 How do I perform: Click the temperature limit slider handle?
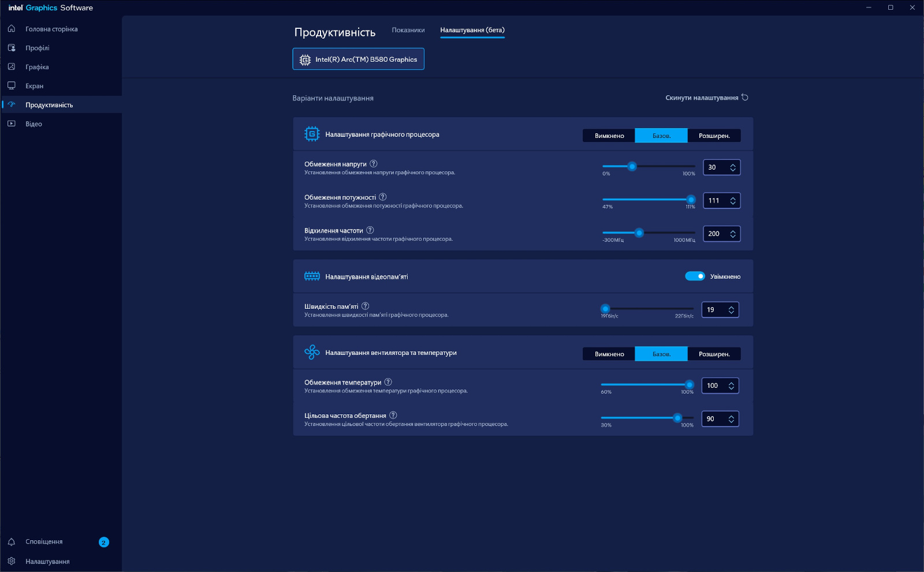point(690,384)
